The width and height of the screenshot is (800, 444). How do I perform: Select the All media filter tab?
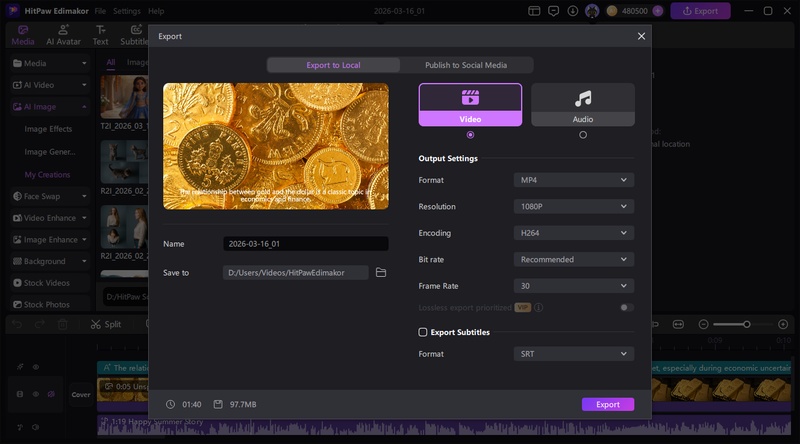point(111,62)
